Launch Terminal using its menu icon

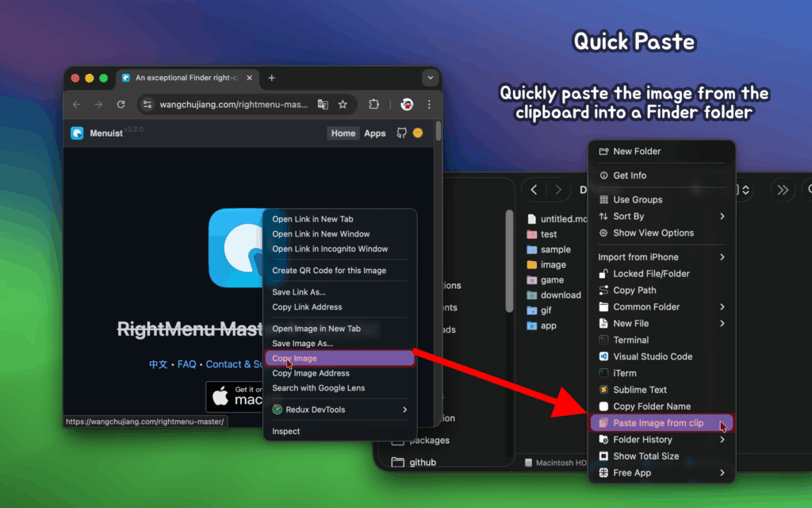click(x=603, y=340)
